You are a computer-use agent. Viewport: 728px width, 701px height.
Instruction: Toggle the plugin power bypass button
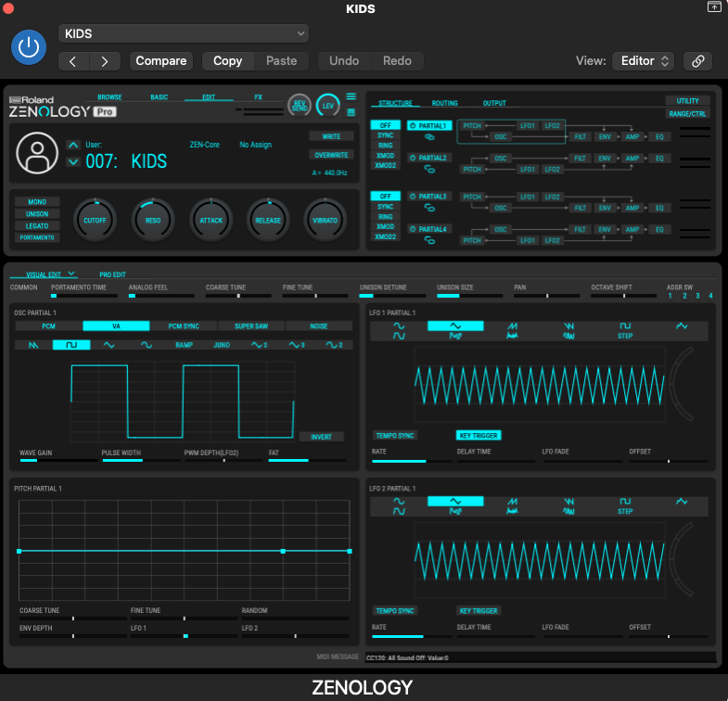(29, 47)
